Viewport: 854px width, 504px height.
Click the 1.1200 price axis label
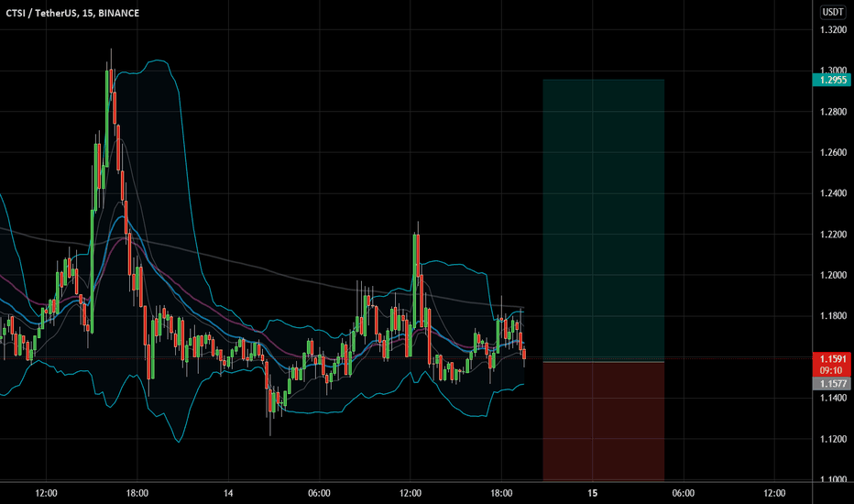pyautogui.click(x=833, y=439)
